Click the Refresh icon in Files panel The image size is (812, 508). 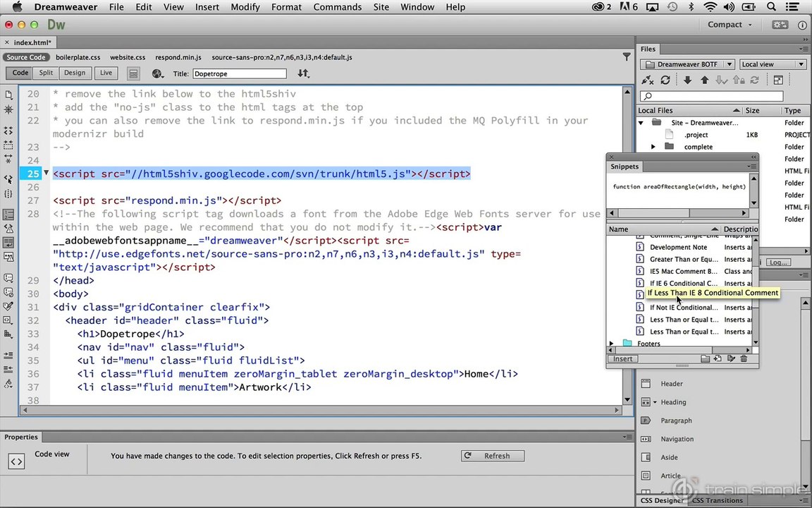point(665,80)
